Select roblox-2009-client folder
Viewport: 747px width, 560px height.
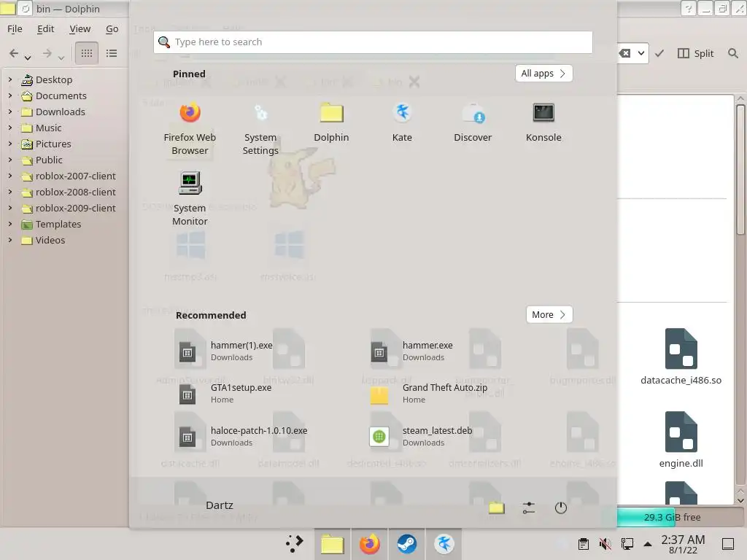click(69, 208)
